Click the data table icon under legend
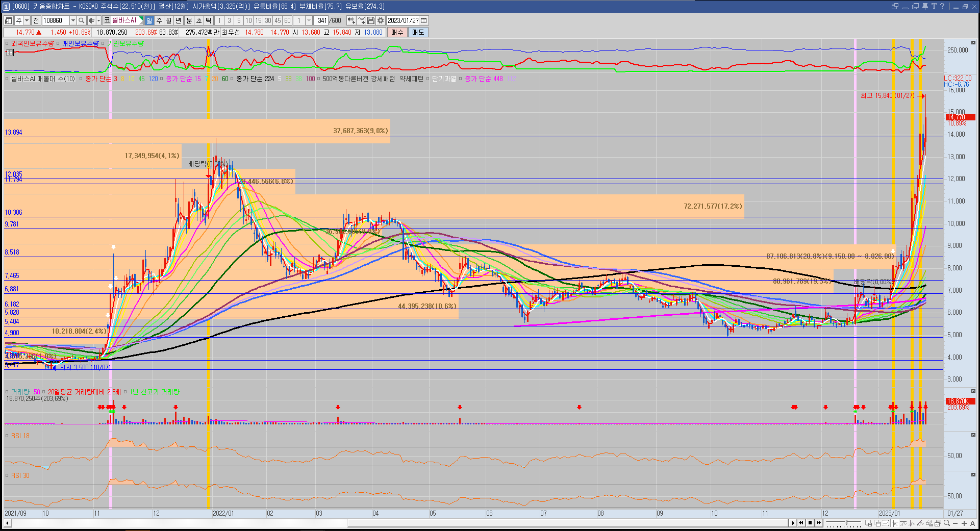Image resolution: width=980 pixels, height=531 pixels. (10, 52)
